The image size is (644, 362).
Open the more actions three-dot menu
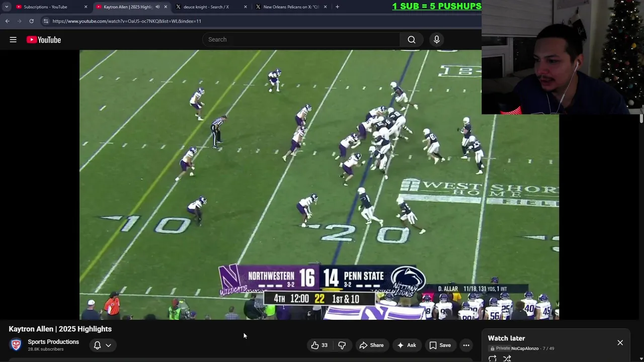pos(466,345)
